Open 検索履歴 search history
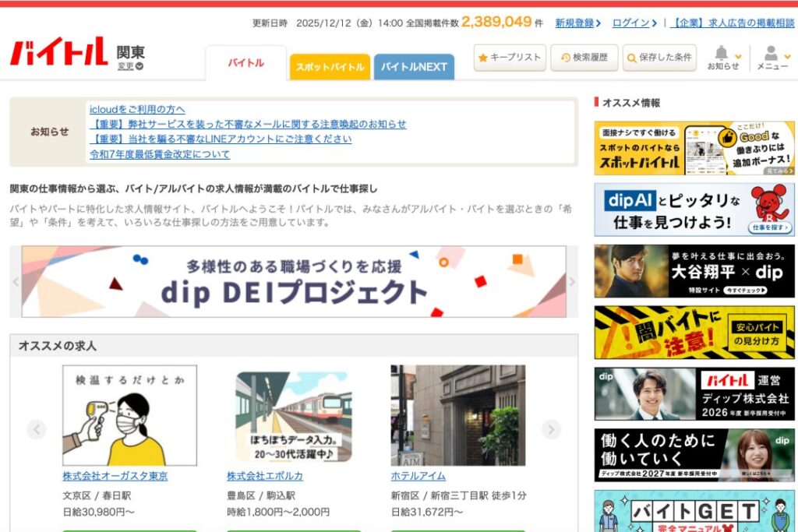Image resolution: width=798 pixels, height=532 pixels. [584, 58]
